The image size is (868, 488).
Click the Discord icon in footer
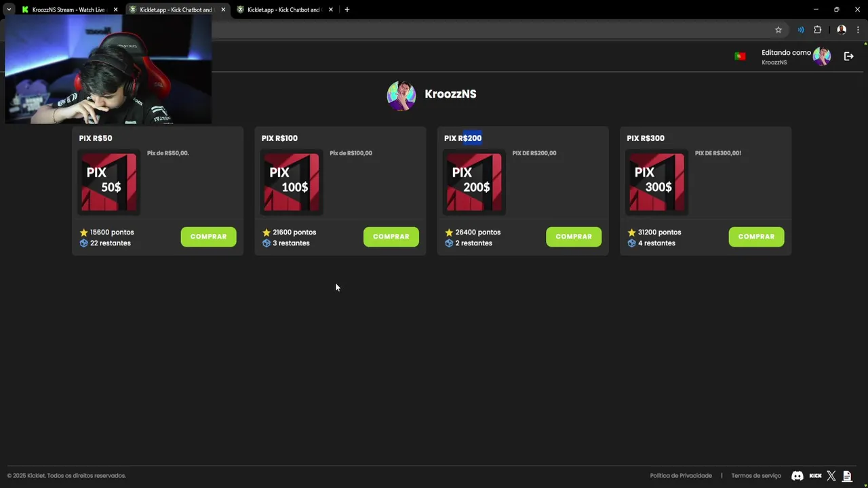797,476
